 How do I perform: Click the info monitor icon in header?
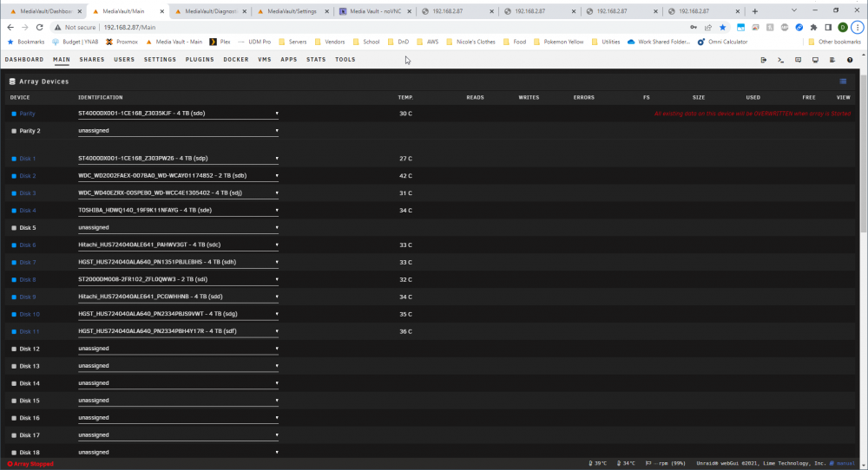pyautogui.click(x=815, y=60)
